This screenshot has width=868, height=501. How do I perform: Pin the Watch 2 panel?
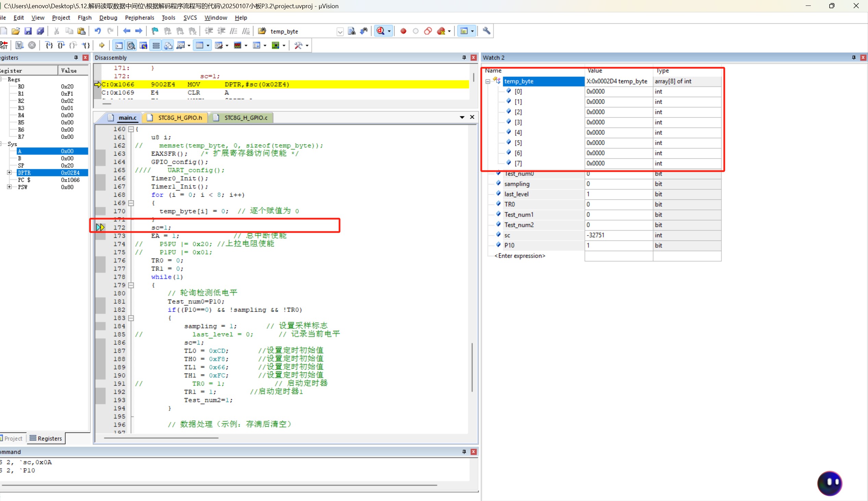click(854, 57)
